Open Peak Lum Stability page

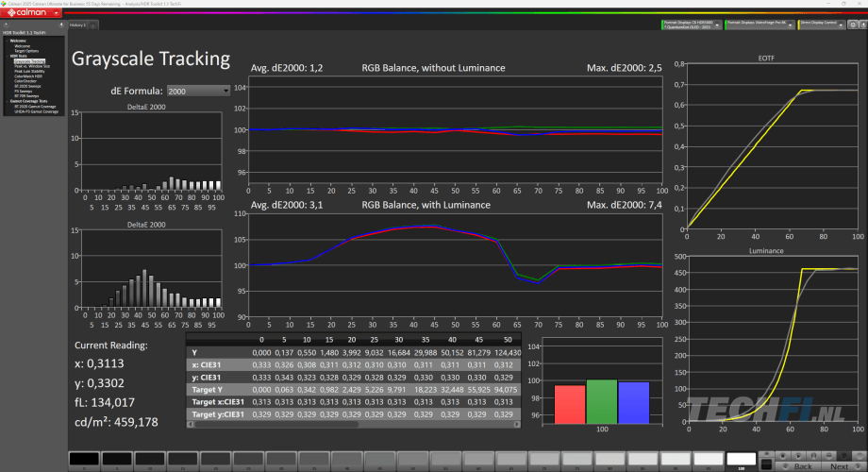(29, 71)
